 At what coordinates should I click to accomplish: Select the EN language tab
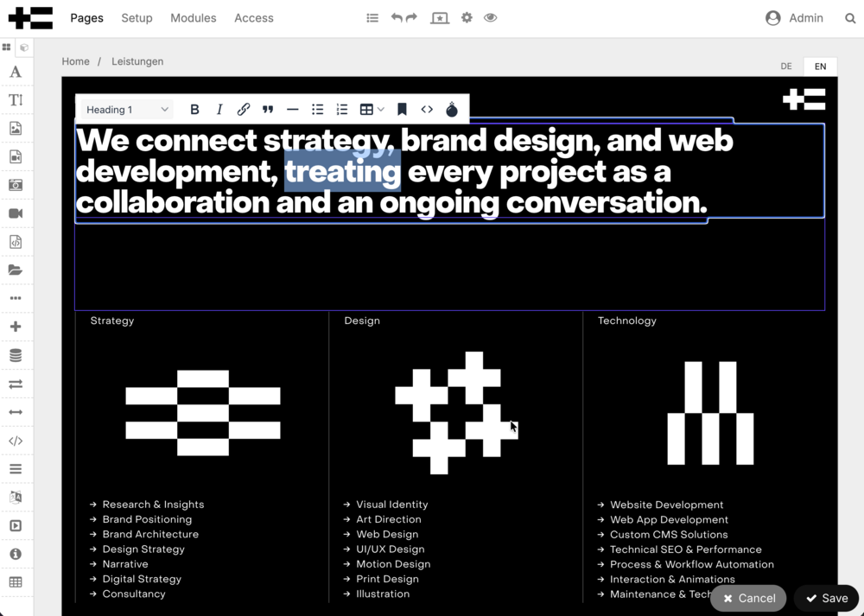coord(820,67)
